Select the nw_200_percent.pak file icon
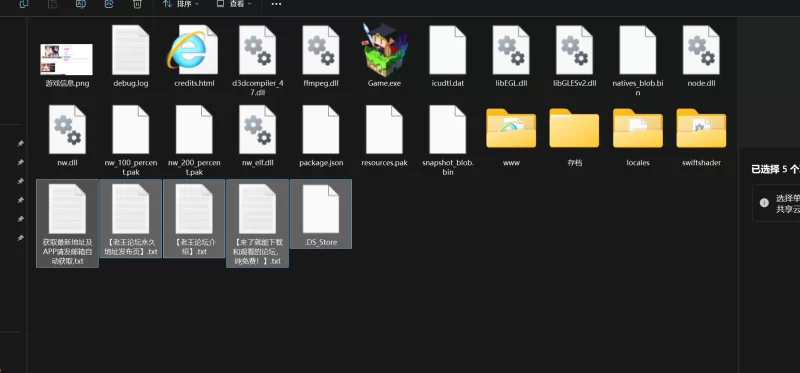Image resolution: width=800 pixels, height=373 pixels. [x=194, y=130]
